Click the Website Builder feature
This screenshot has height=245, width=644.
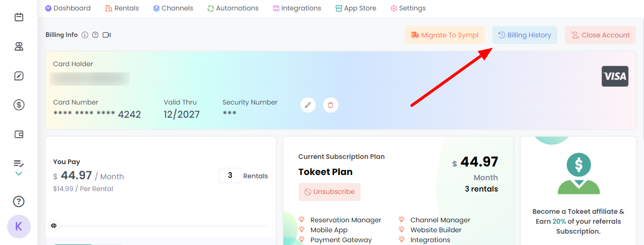436,230
